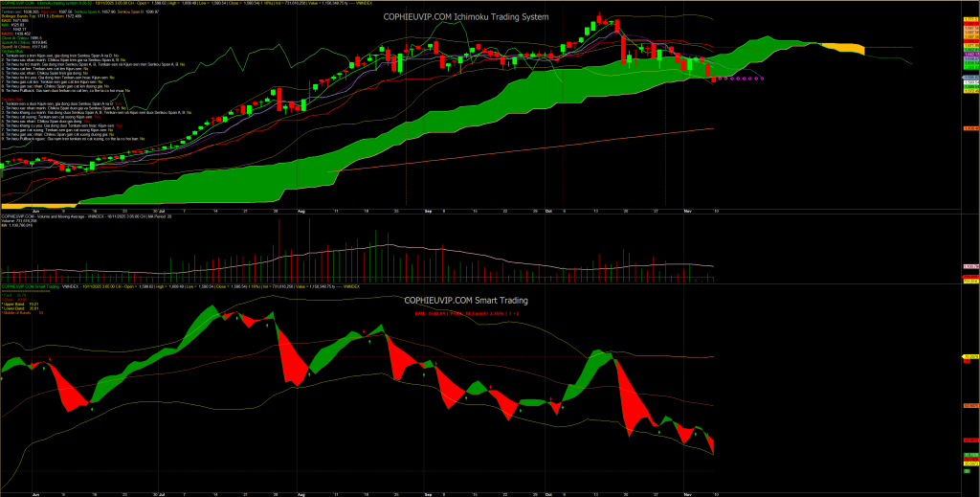The width and height of the screenshot is (980, 497).
Task: Click the yellow value tag on Smart Trading axis
Action: tap(969, 357)
